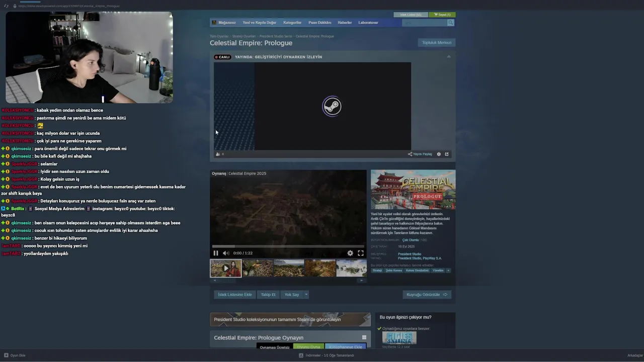The height and width of the screenshot is (362, 644).
Task: Select the third screenshot thumbnail
Action: point(289,268)
